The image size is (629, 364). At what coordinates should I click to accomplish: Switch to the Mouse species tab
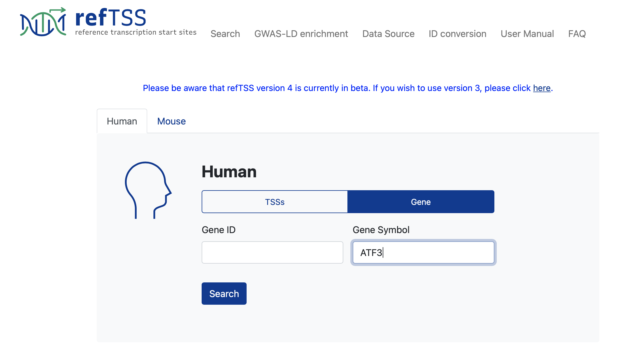point(171,121)
